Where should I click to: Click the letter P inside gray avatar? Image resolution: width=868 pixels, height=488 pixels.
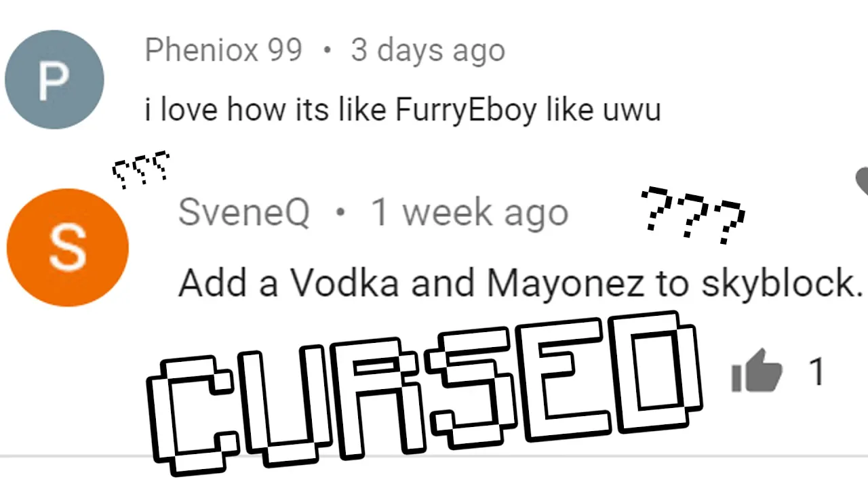pos(54,80)
